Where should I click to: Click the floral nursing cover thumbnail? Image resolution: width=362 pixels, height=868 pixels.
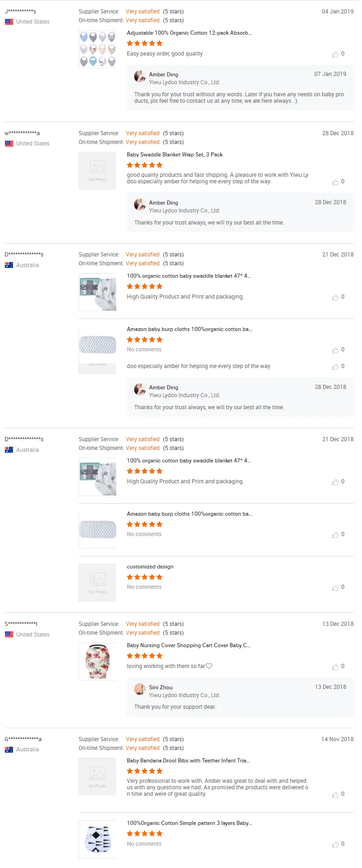pos(97,662)
